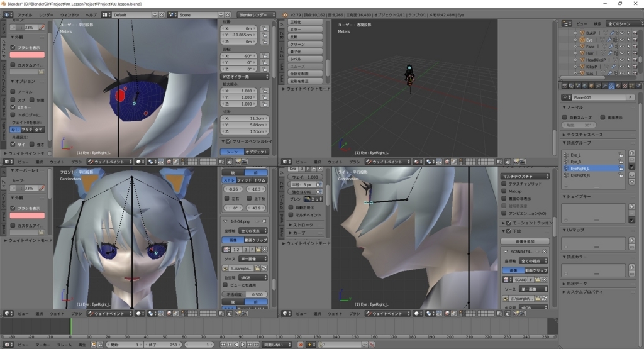Open the 'XYZ オイラー角' rotation mode dropdown
Image resolution: width=644 pixels, height=349 pixels.
(245, 76)
